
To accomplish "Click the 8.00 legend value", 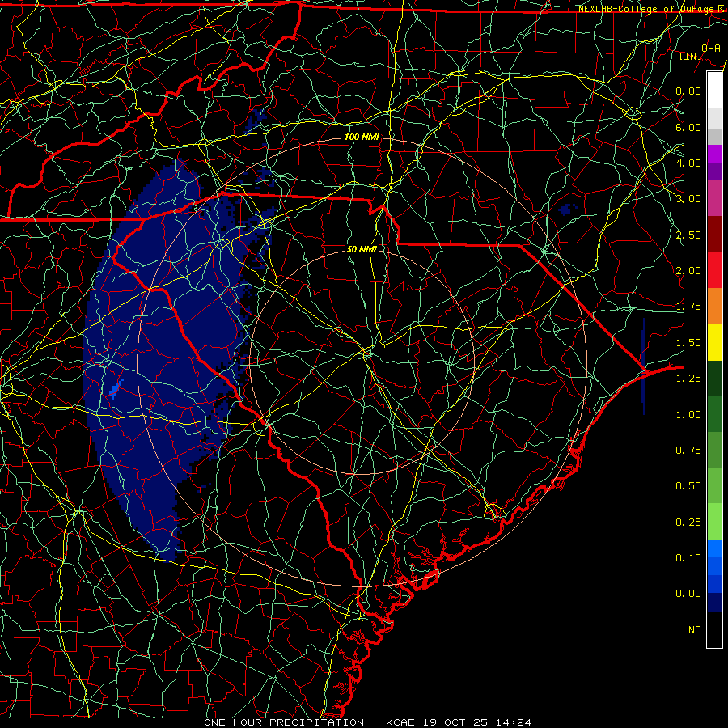I will [x=688, y=91].
